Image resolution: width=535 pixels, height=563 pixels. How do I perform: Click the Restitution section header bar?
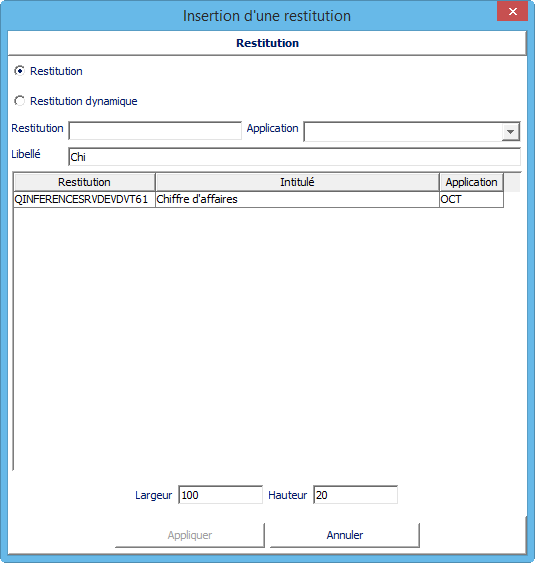267,43
